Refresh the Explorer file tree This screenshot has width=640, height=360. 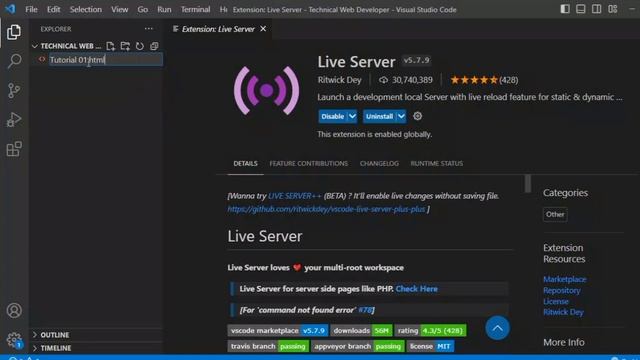[140, 46]
